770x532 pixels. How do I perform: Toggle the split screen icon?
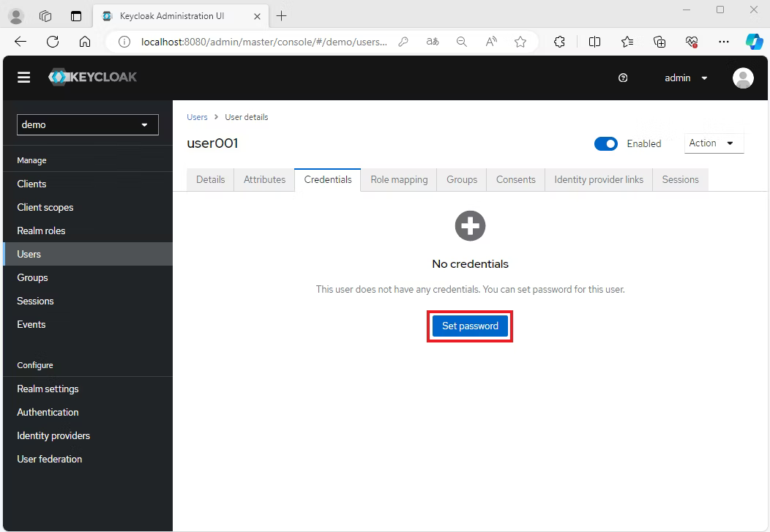point(594,42)
